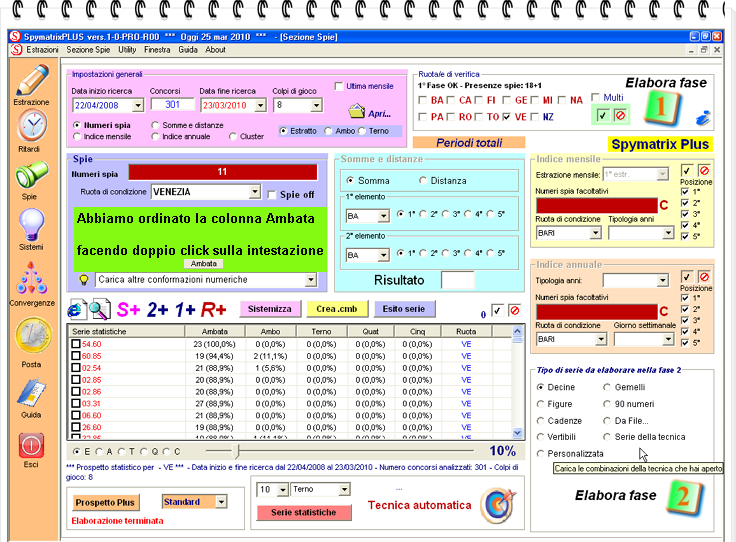Image resolution: width=736 pixels, height=542 pixels.
Task: Tick the BA wheel checkbox
Action: [x=422, y=100]
